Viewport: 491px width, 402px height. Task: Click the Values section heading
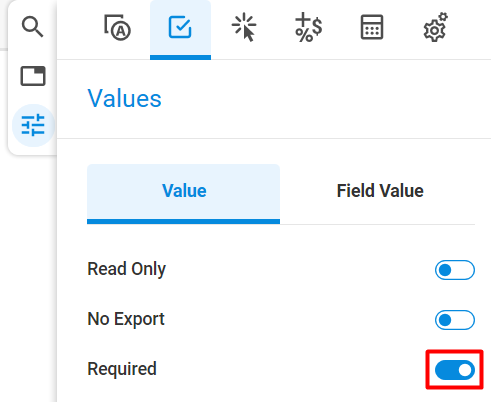pos(124,99)
